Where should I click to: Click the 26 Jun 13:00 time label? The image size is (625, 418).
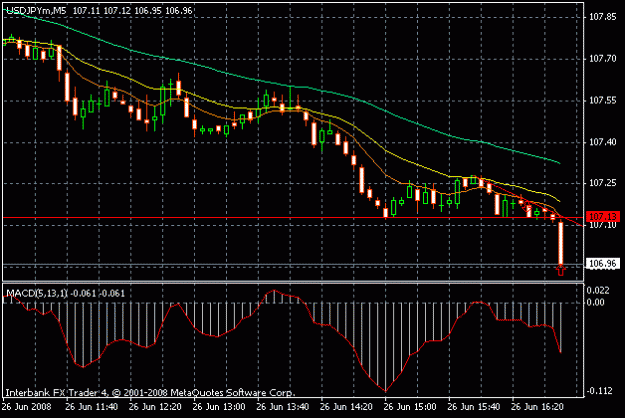[x=219, y=407]
